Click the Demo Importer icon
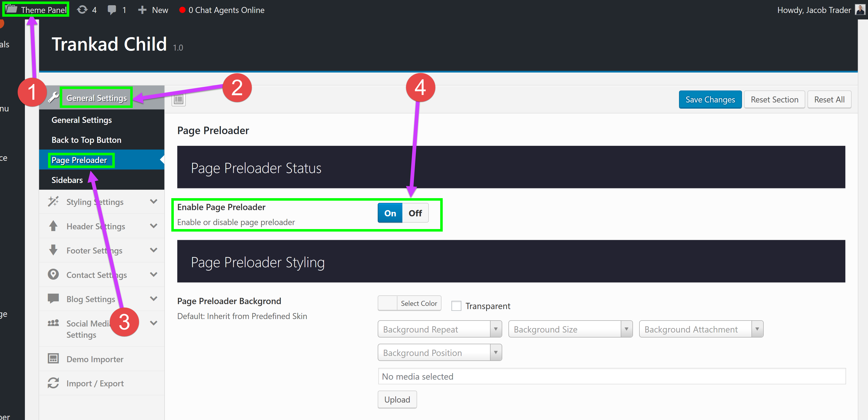This screenshot has height=420, width=868. (x=53, y=359)
